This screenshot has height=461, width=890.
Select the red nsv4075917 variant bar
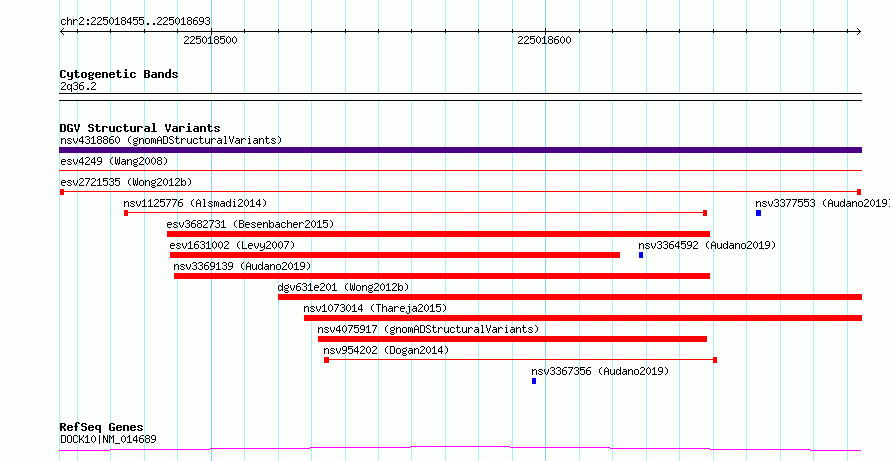pos(512,339)
